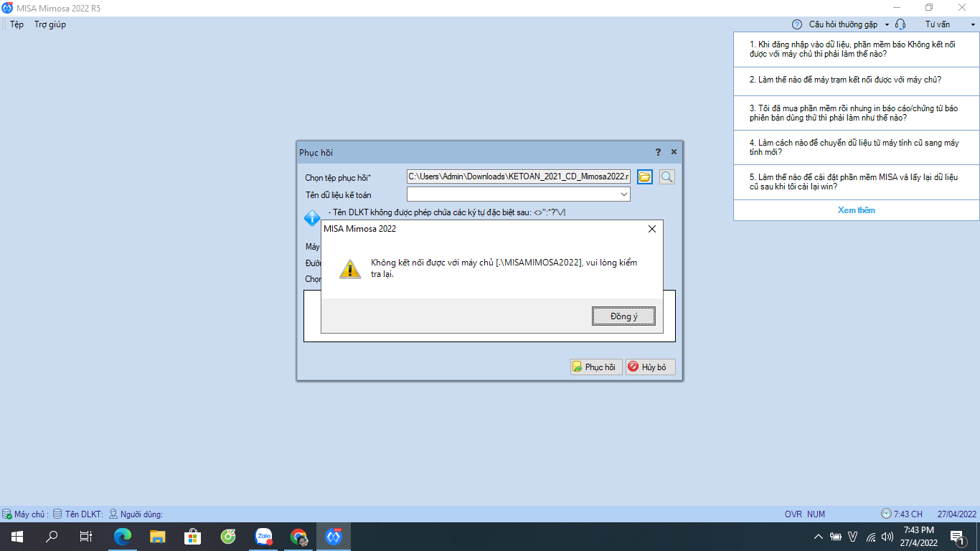Click the battery tray icon
This screenshot has width=980, height=551.
point(836,536)
